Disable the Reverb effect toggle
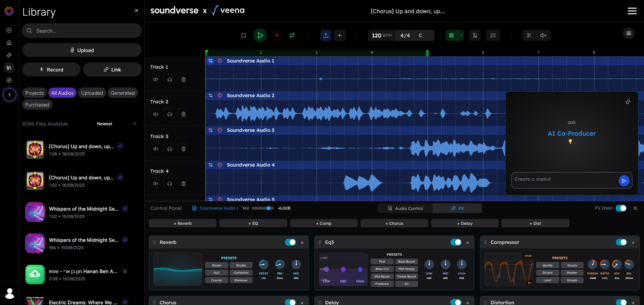Image resolution: width=644 pixels, height=305 pixels. pos(290,242)
